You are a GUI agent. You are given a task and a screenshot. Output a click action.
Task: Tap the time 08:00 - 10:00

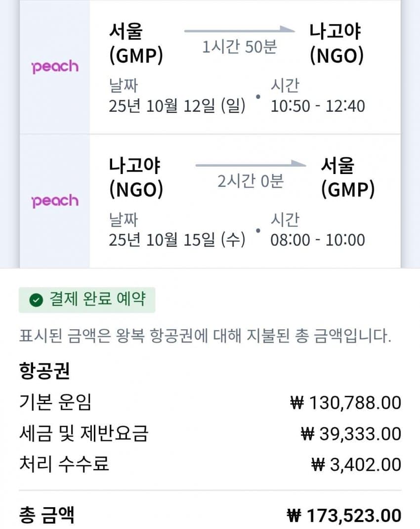(318, 240)
